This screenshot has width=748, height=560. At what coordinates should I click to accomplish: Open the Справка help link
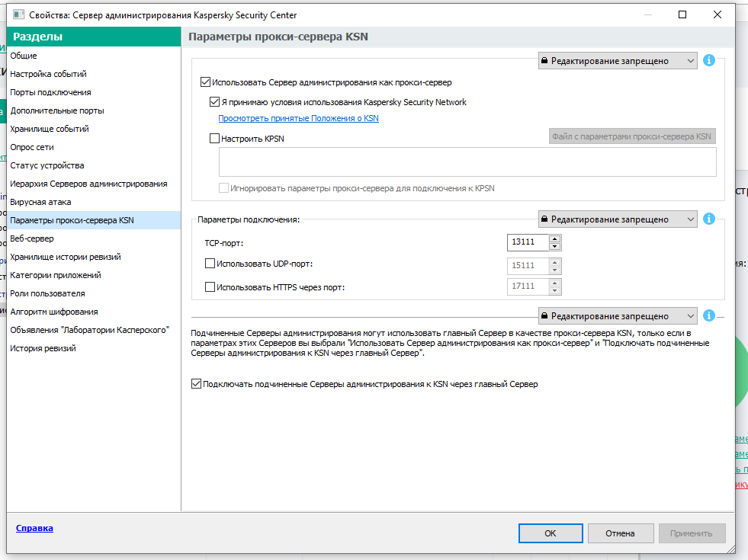click(x=34, y=528)
